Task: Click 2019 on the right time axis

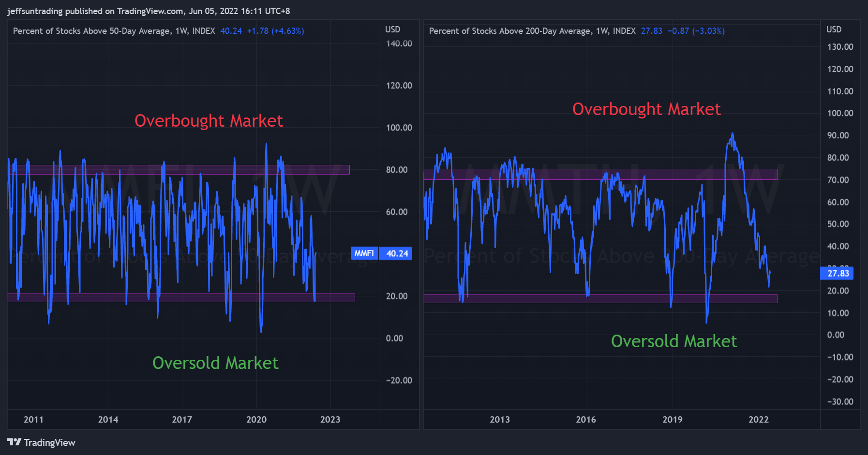Action: (x=672, y=420)
